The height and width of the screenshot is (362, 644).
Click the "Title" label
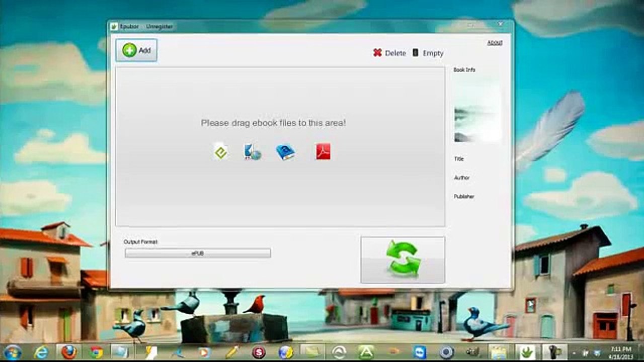click(x=459, y=159)
